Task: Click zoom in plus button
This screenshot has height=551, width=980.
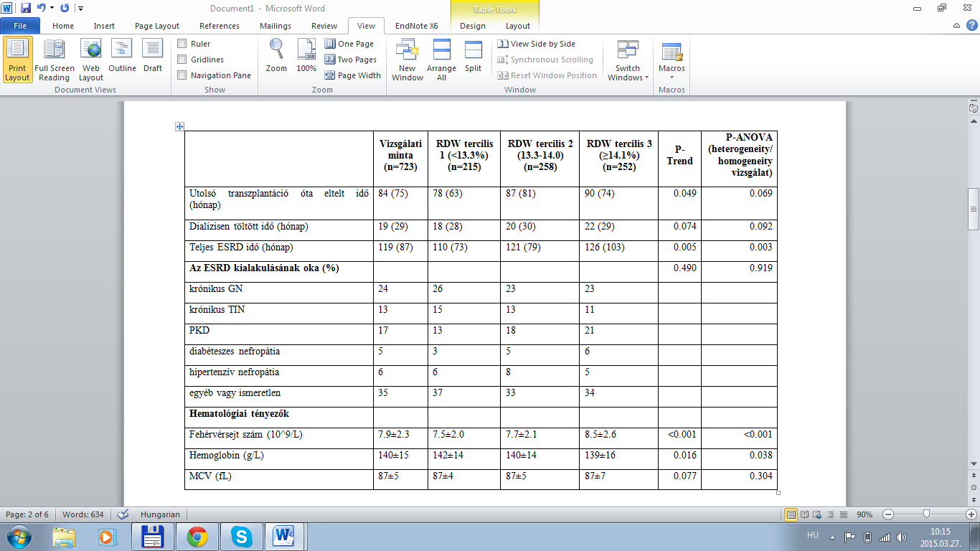Action: pos(971,514)
